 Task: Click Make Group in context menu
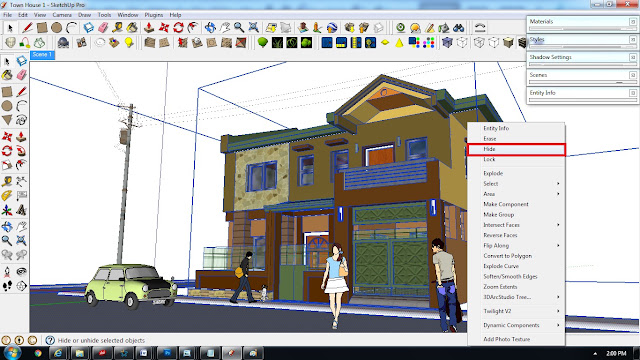click(498, 215)
